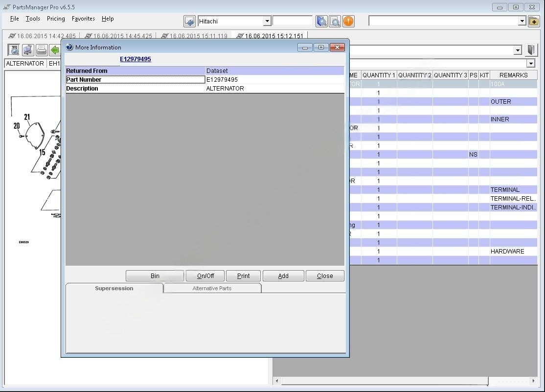Image resolution: width=545 pixels, height=392 pixels.
Task: Toggle the On/Off button in the dialog
Action: tap(205, 276)
